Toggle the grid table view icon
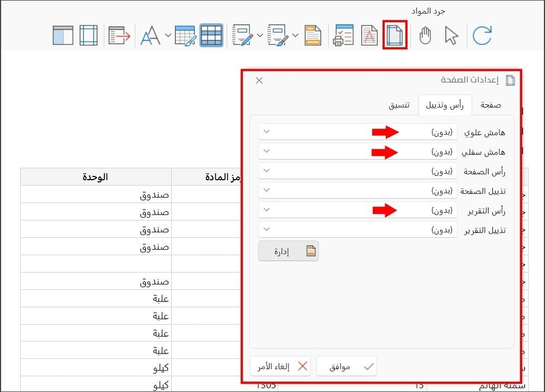The height and width of the screenshot is (392, 545). (x=211, y=35)
